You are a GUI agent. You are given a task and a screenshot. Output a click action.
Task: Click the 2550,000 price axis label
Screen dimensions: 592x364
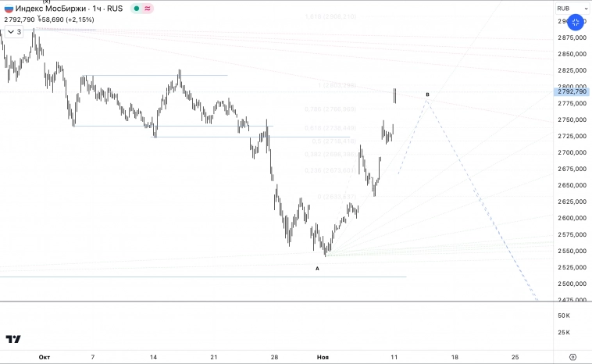coord(572,251)
